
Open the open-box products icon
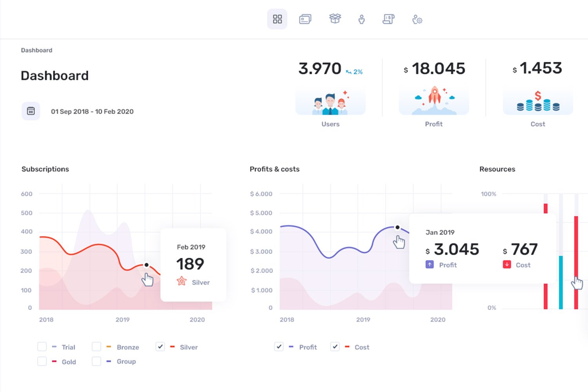click(x=335, y=18)
